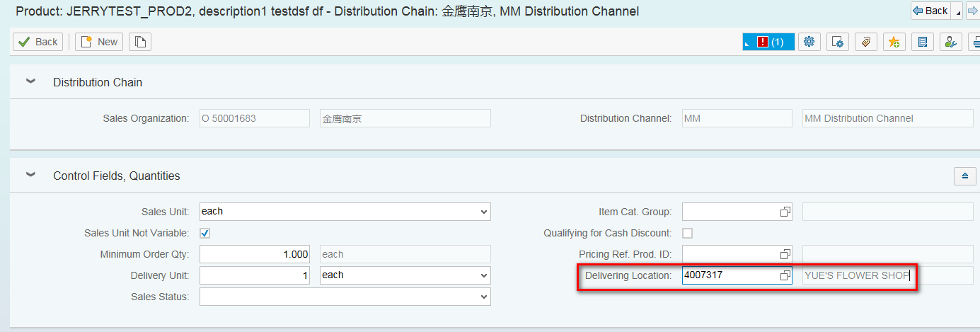
Task: Click the green checkmark Back button
Action: pos(38,42)
